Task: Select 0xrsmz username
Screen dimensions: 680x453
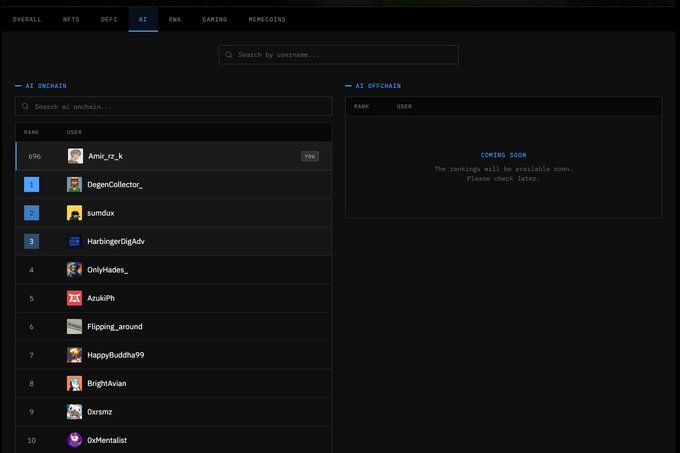Action: (100, 412)
